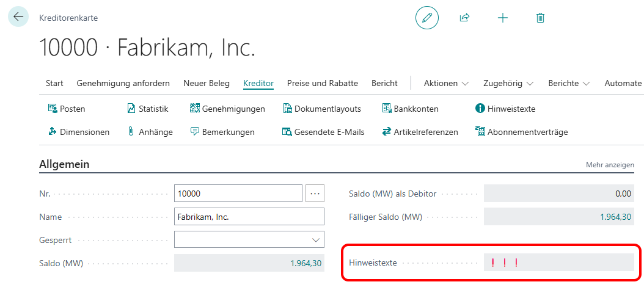Collapse the Allgemein section header
Screen dimensions: 644x290
tap(65, 164)
